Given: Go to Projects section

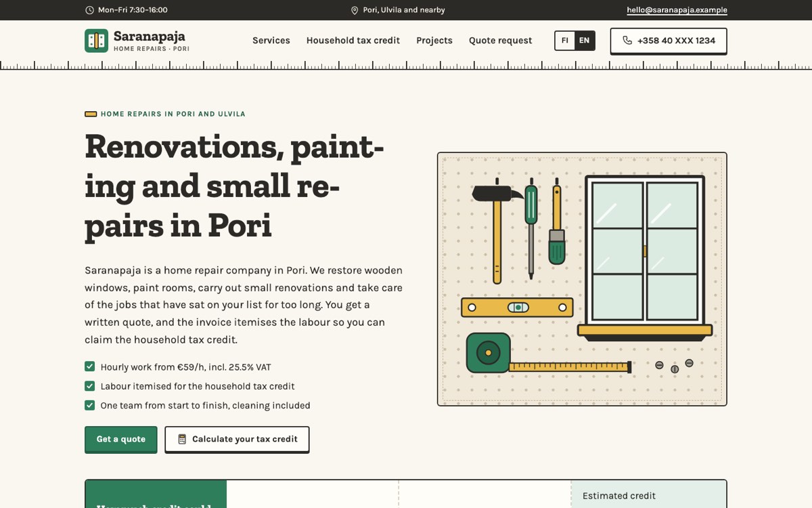Looking at the screenshot, I should [434, 41].
